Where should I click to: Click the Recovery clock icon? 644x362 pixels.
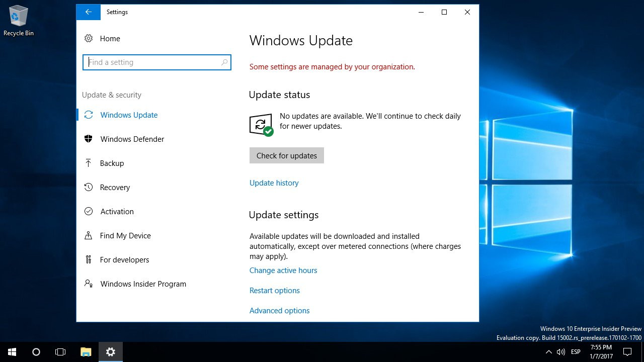89,188
